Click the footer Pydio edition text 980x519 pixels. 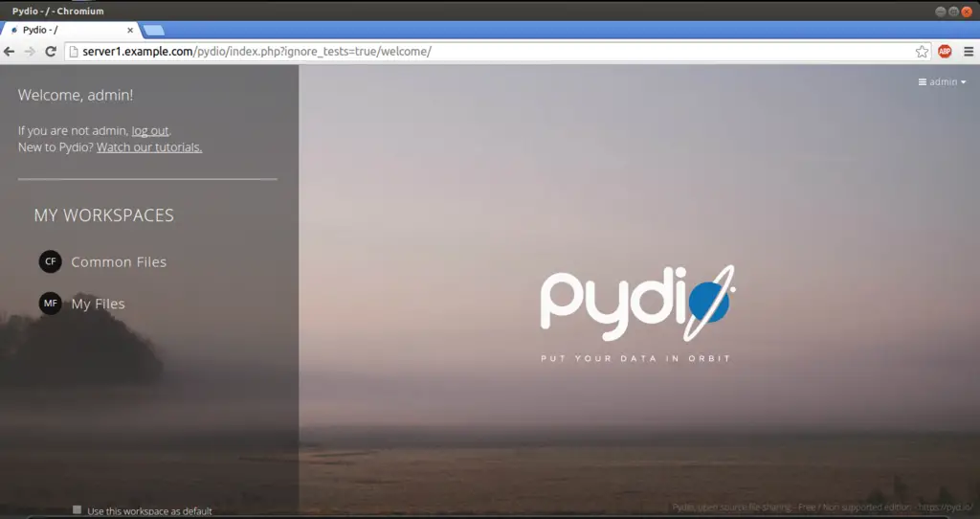point(822,508)
